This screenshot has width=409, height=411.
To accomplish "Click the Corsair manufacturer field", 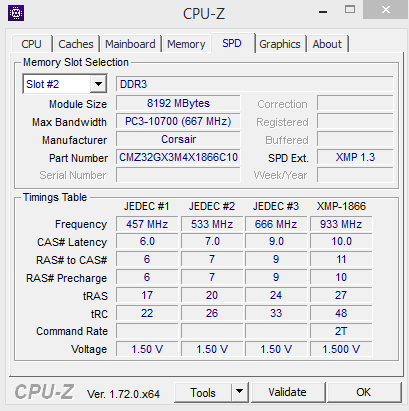I will (178, 139).
